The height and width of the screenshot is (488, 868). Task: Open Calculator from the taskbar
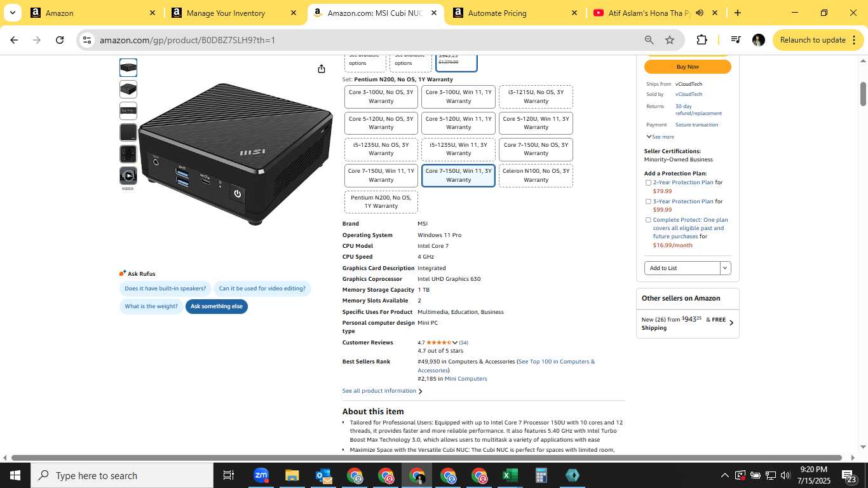[x=541, y=475]
